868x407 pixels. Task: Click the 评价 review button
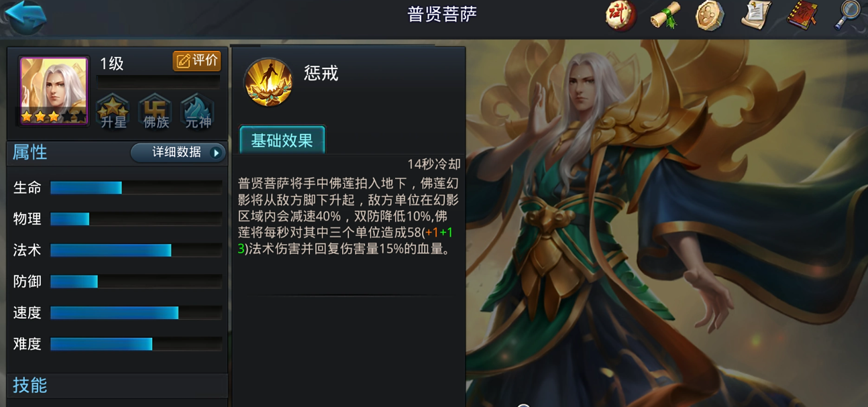(197, 61)
